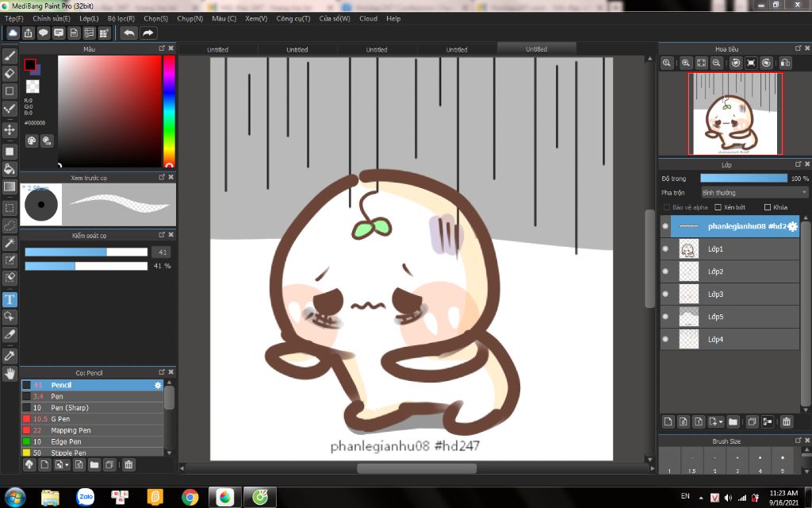This screenshot has width=812, height=508.
Task: Select the Move tool
Action: point(10,129)
